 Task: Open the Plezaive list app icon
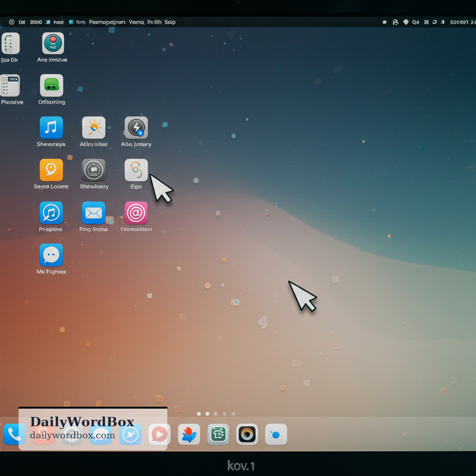[x=10, y=86]
